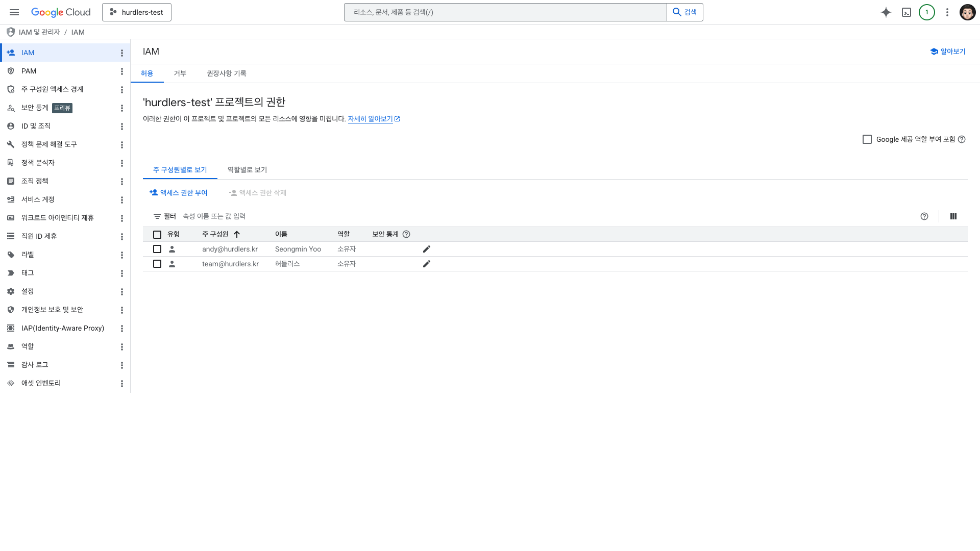Check the andy@hurdlers.kr row checkbox
Screen dimensions: 980x551
pos(157,249)
